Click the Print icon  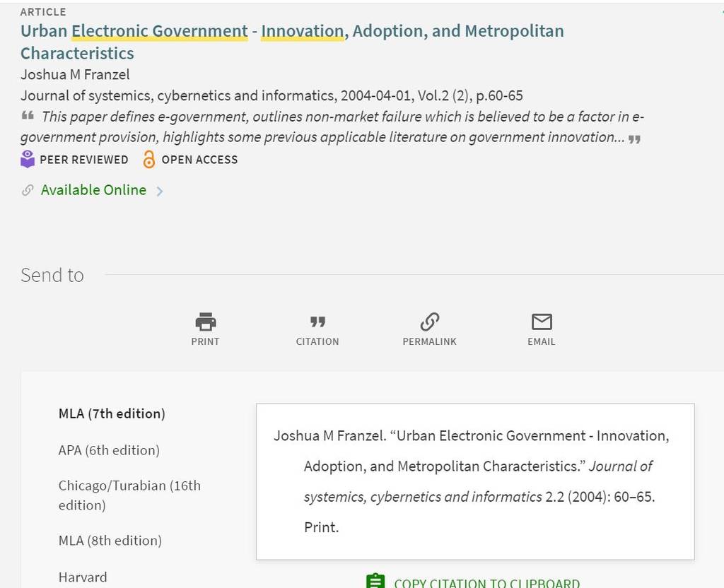click(206, 322)
